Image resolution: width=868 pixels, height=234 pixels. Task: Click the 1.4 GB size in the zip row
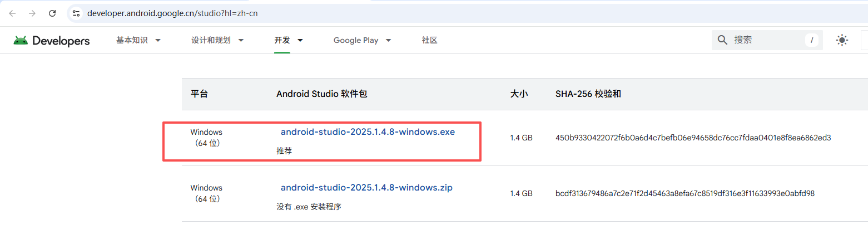[521, 193]
